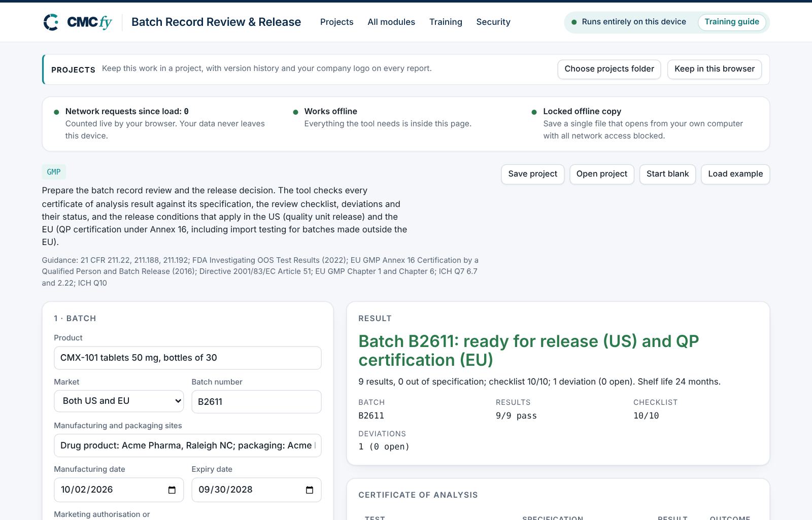Screen dimensions: 812x520
Task: Open calendar picker for Manufacturing date
Action: pyautogui.click(x=172, y=490)
